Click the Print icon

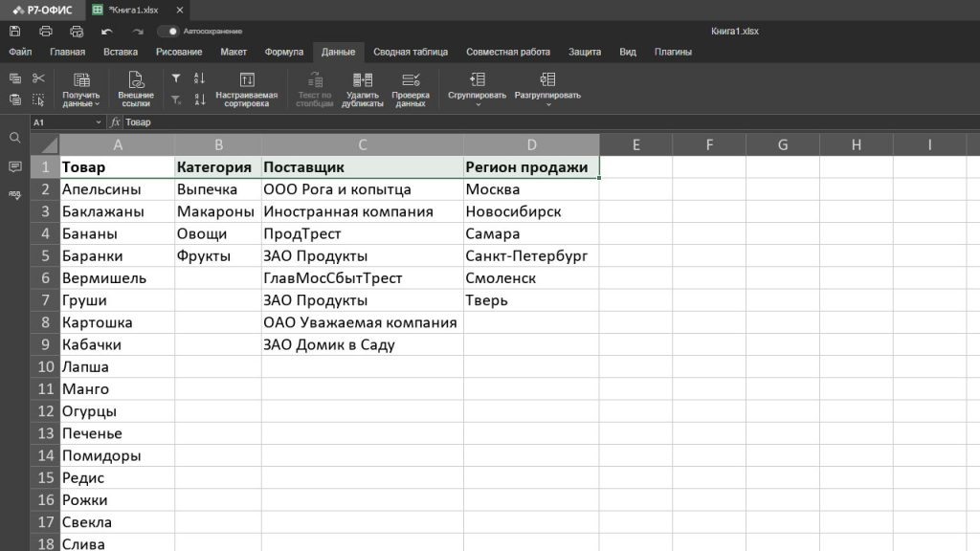click(x=46, y=31)
